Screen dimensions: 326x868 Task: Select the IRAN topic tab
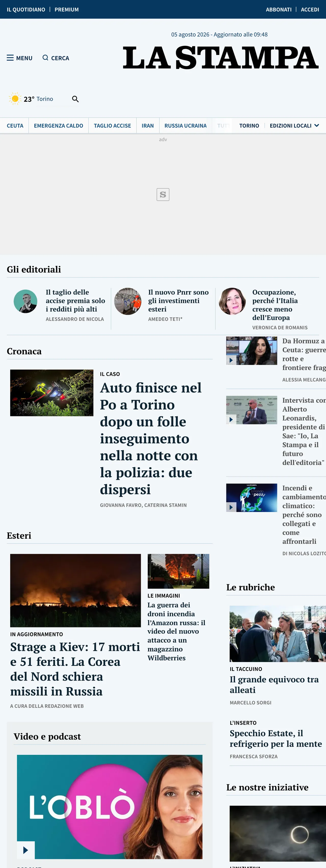[147, 126]
